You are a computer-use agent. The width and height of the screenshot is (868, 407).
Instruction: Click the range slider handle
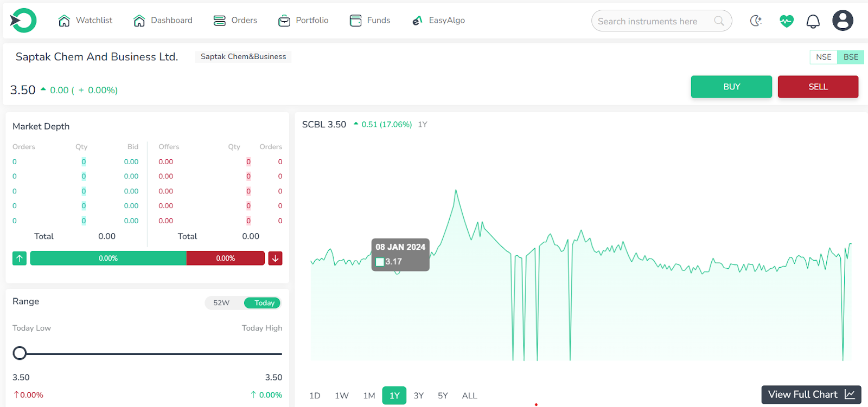click(20, 353)
